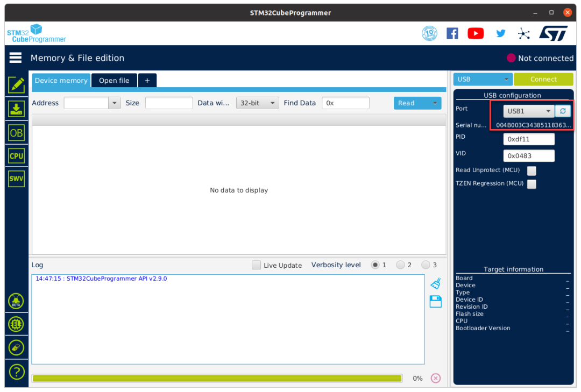
Task: Open the CPU panel
Action: point(16,155)
